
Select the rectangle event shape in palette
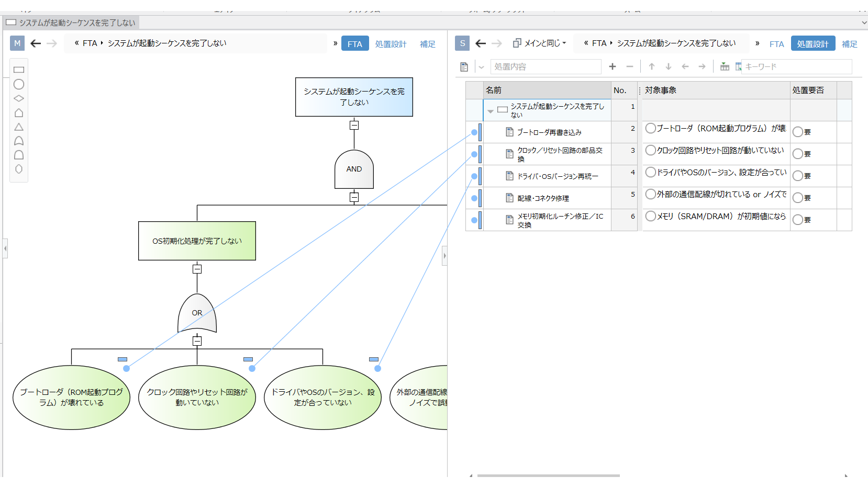click(19, 70)
